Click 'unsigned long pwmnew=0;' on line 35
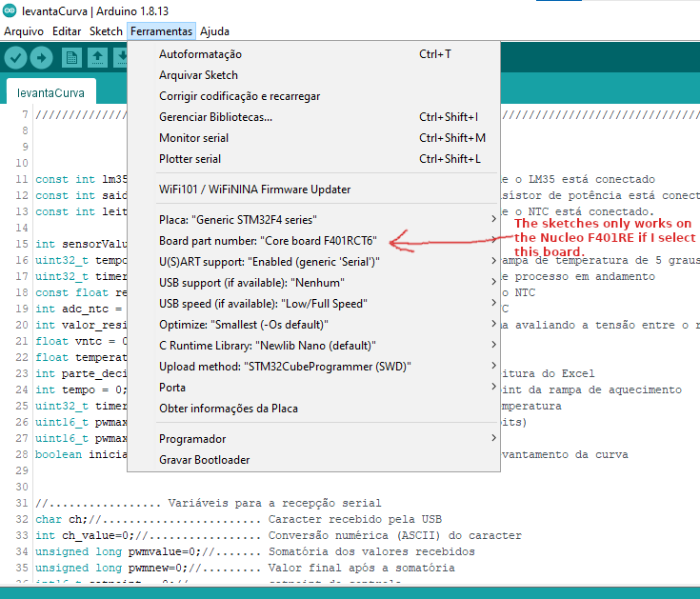700x599 pixels. 111,568
